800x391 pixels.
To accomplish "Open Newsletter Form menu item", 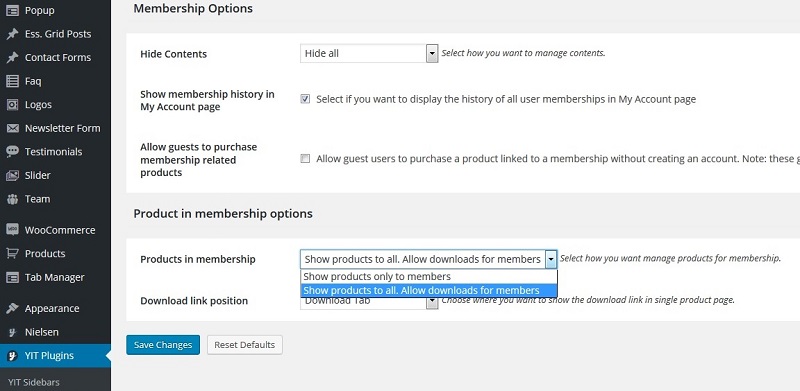I will (62, 128).
